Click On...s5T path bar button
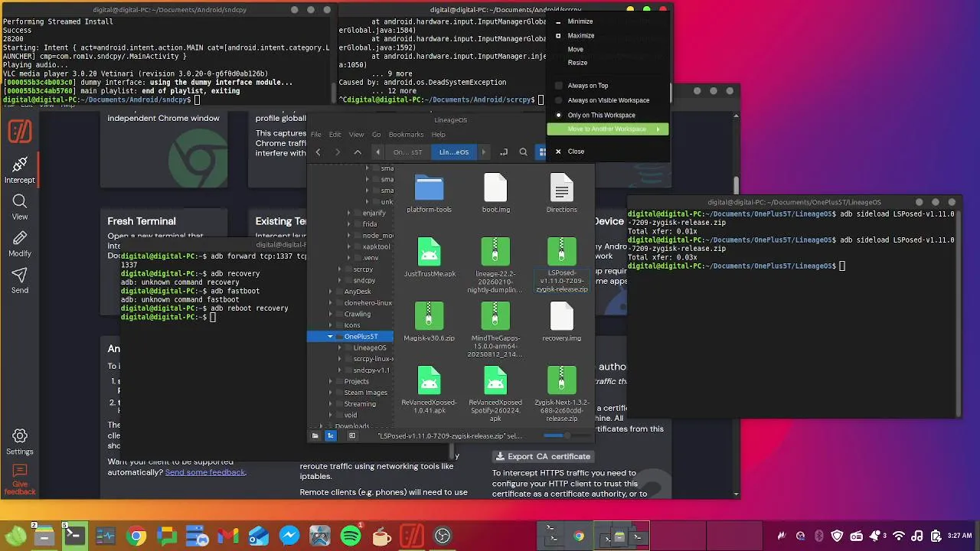The height and width of the screenshot is (551, 980). click(407, 152)
